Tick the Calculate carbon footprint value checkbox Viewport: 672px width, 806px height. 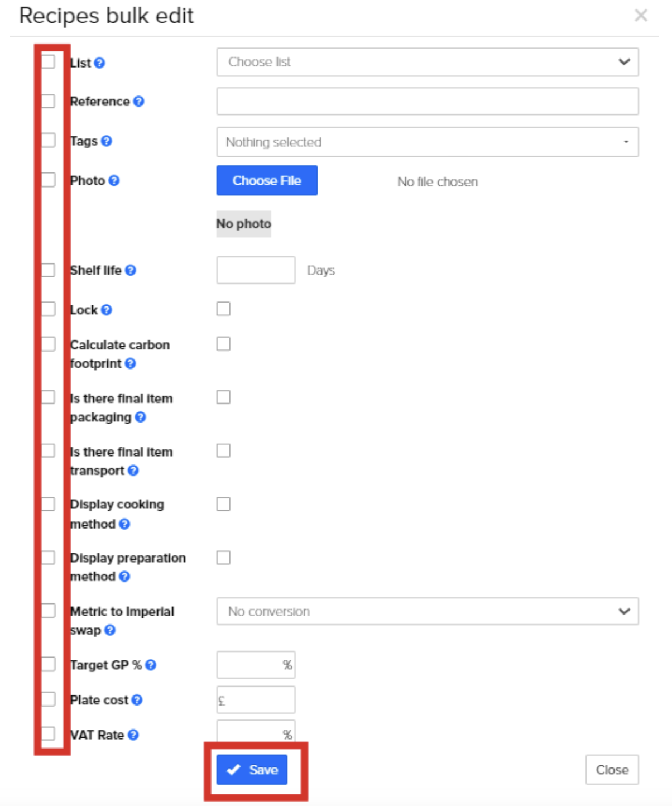(223, 344)
